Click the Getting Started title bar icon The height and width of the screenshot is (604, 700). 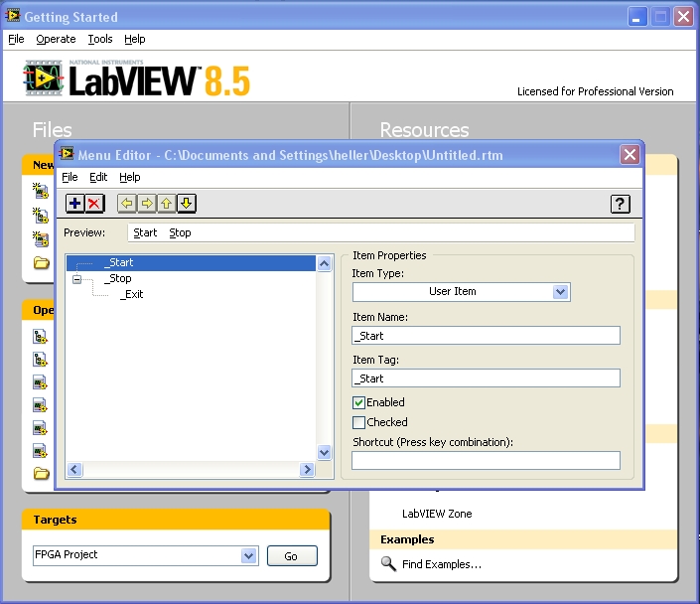pos(13,16)
